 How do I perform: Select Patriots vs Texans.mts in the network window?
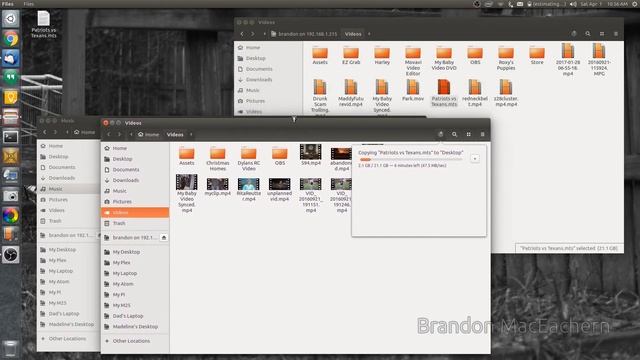click(444, 93)
